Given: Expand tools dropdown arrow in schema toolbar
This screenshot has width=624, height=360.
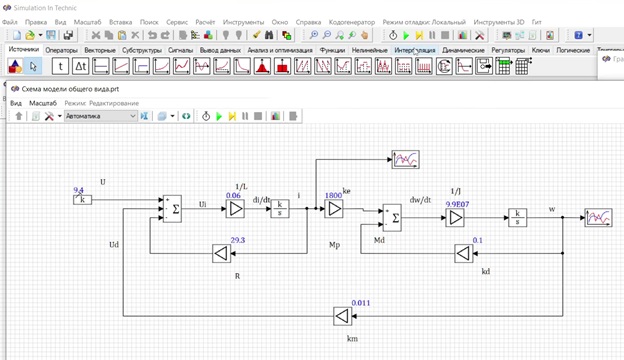Looking at the screenshot, I should point(60,116).
